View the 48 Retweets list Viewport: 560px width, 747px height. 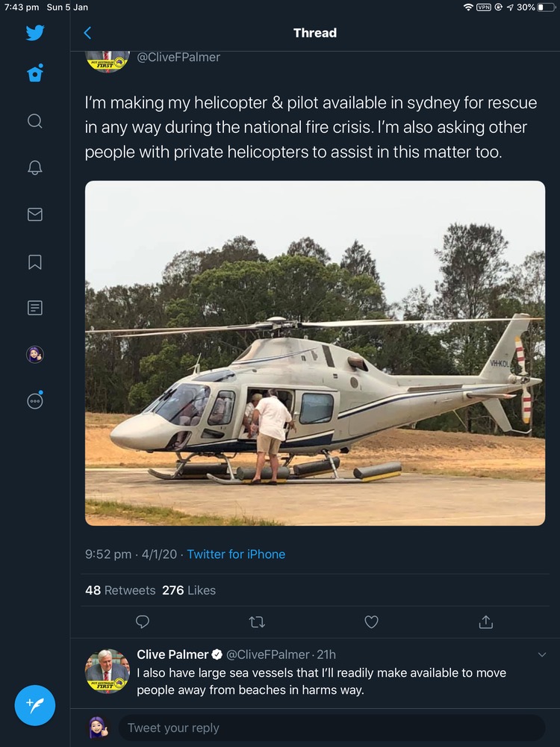click(x=120, y=590)
